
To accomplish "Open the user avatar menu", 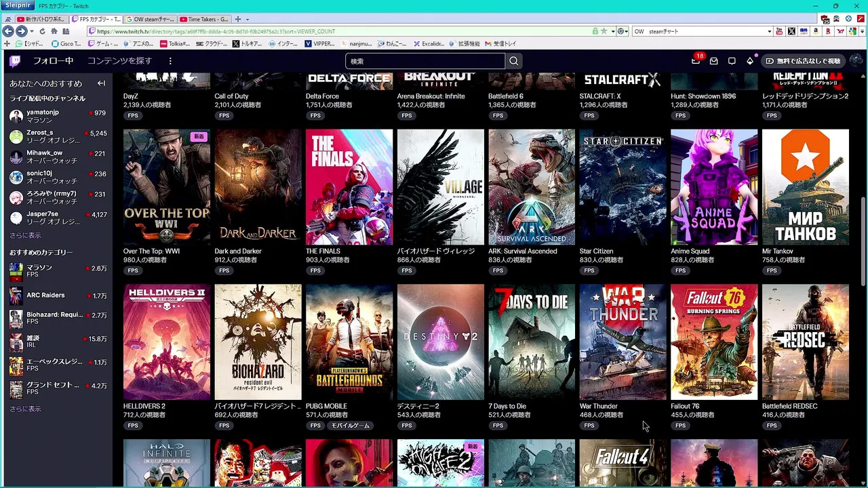I will pos(856,61).
